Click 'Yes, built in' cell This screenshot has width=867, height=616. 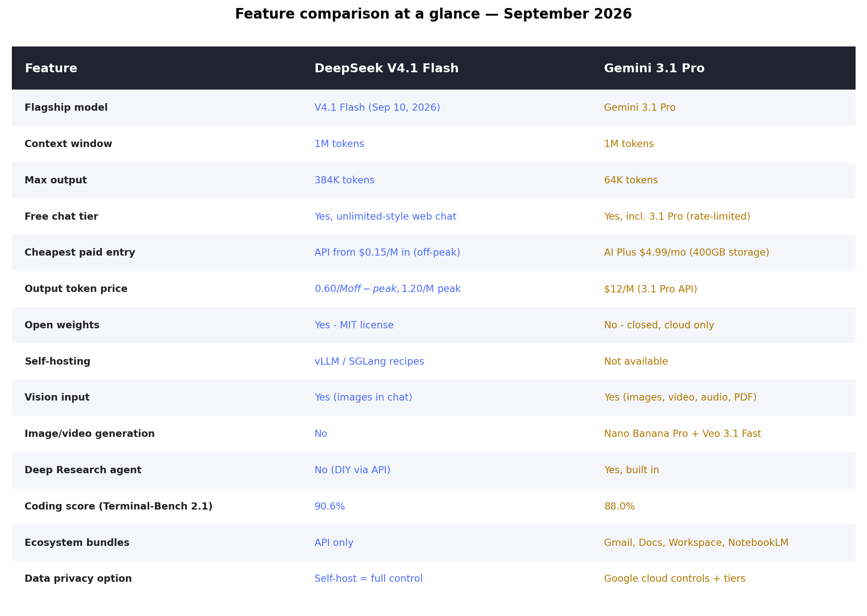click(x=631, y=470)
